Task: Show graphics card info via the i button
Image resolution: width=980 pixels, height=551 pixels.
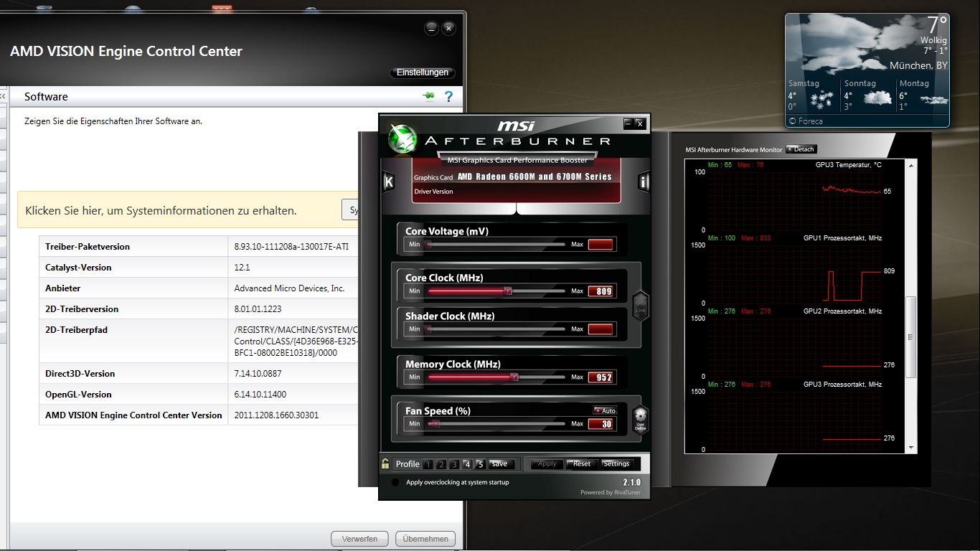Action: 644,182
